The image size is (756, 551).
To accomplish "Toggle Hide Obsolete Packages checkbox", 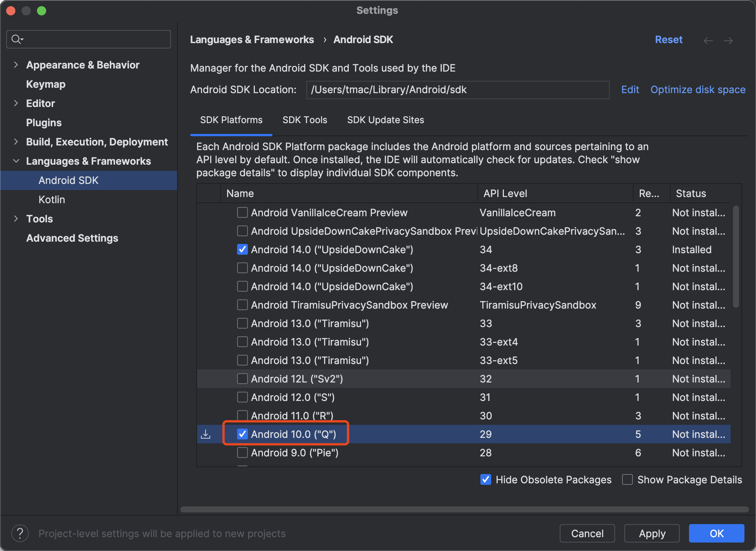I will click(485, 479).
